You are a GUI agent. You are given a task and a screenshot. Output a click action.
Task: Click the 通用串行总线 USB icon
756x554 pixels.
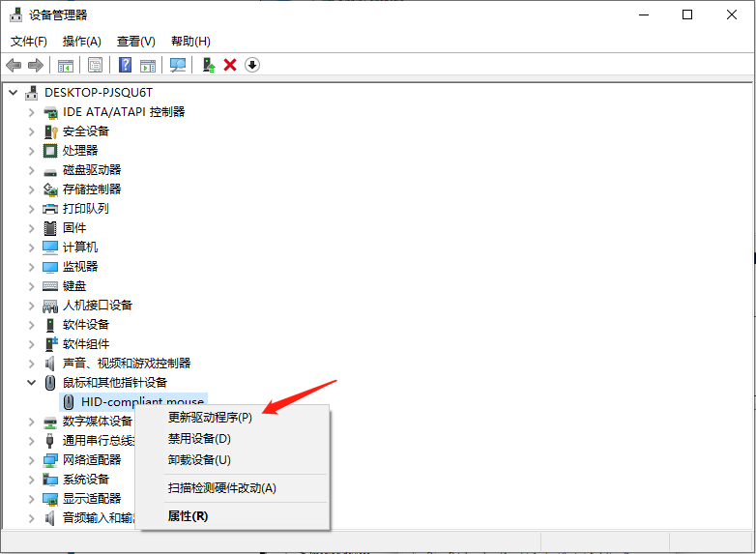click(x=49, y=441)
